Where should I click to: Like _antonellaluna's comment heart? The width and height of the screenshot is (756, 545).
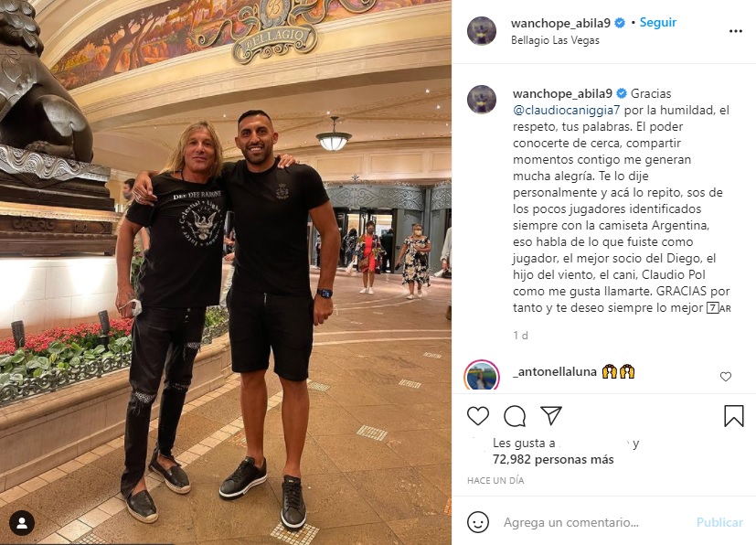click(725, 377)
